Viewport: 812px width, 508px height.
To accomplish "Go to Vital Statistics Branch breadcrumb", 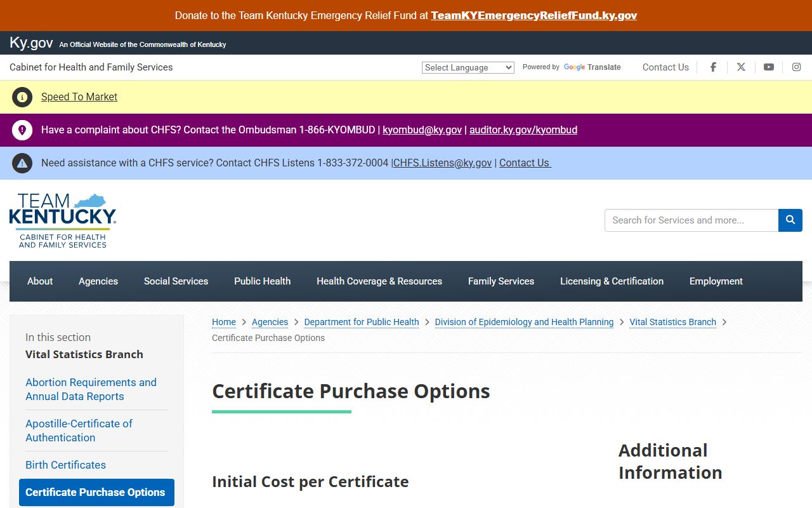I will tap(672, 322).
